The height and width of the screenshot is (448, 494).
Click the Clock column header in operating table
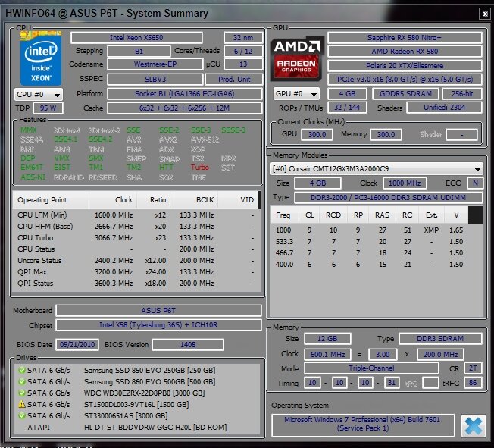click(x=113, y=200)
